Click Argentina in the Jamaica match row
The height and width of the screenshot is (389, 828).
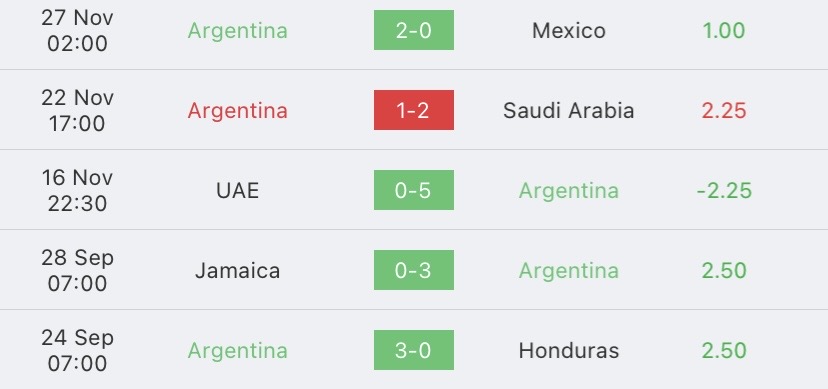coord(569,271)
